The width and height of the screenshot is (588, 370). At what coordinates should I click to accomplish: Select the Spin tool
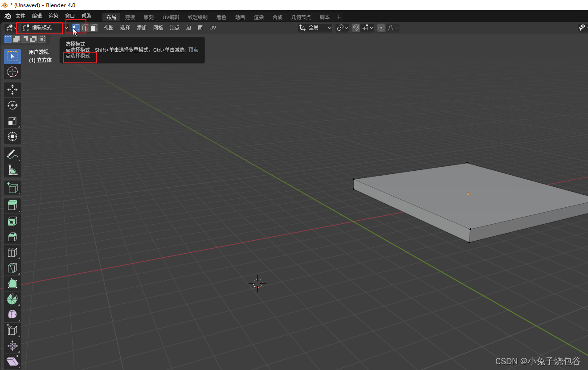click(12, 299)
